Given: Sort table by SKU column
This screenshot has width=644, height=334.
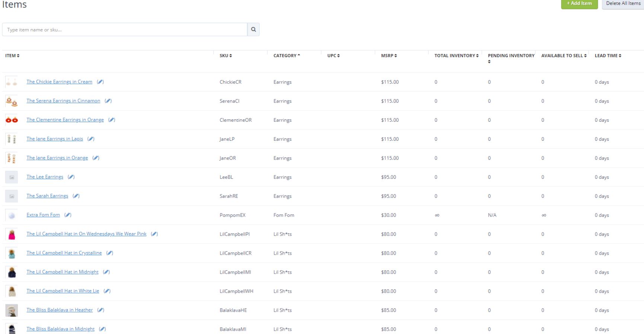Looking at the screenshot, I should 226,55.
